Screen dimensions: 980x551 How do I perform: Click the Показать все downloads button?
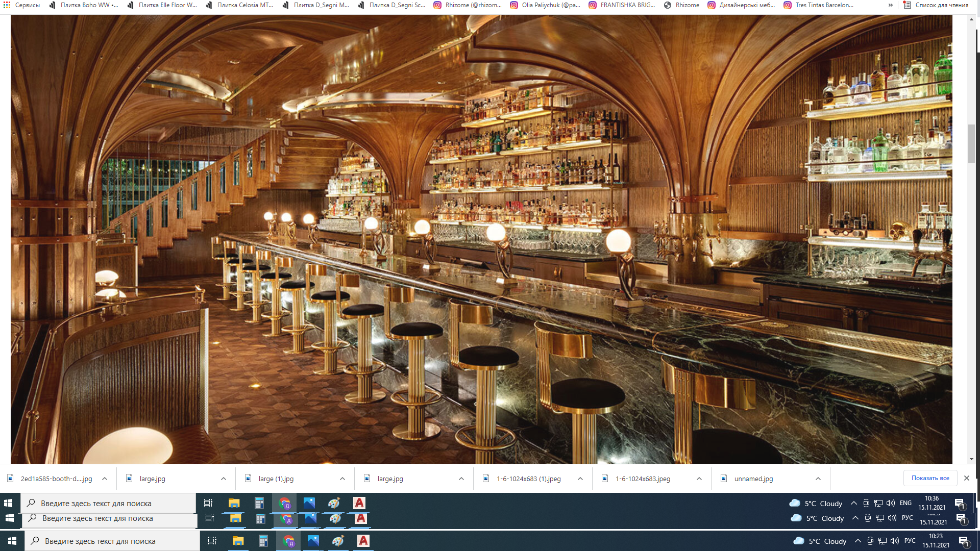pos(930,478)
